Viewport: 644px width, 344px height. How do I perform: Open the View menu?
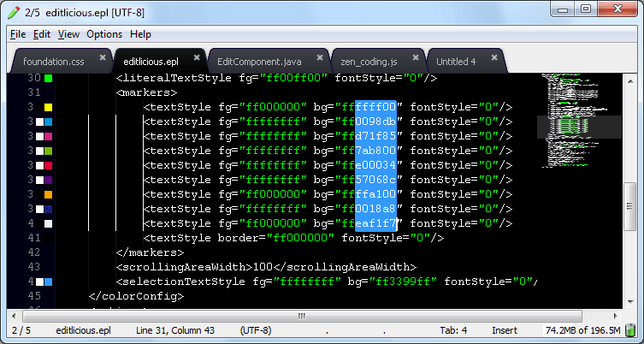point(68,34)
